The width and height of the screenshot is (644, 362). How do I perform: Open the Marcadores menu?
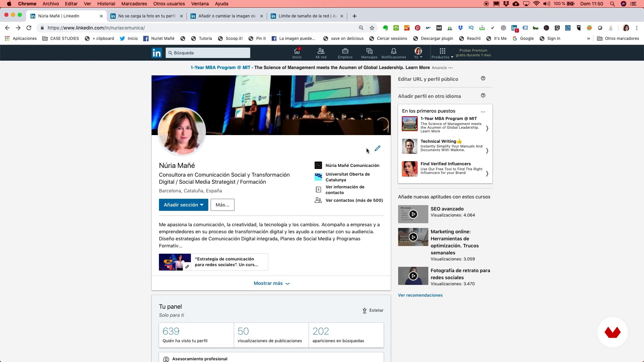coord(134,4)
